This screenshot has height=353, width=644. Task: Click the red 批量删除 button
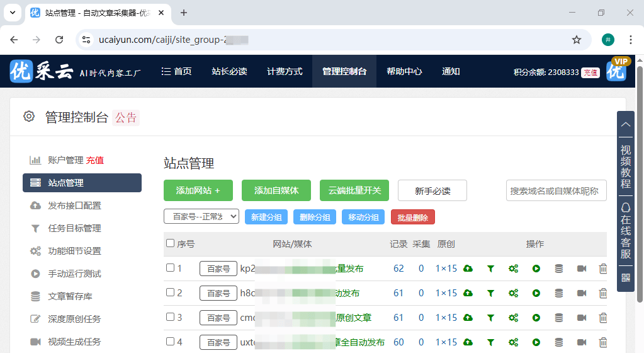[412, 217]
